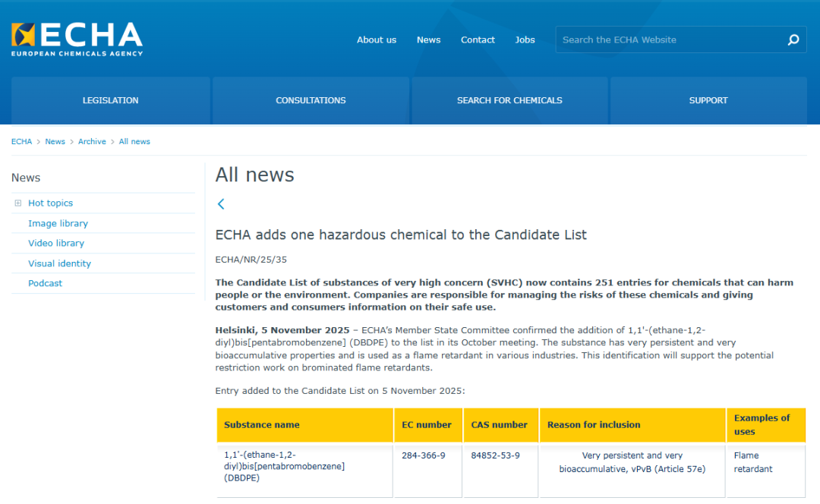Open the Jobs page link
820x504 pixels.
pos(525,40)
